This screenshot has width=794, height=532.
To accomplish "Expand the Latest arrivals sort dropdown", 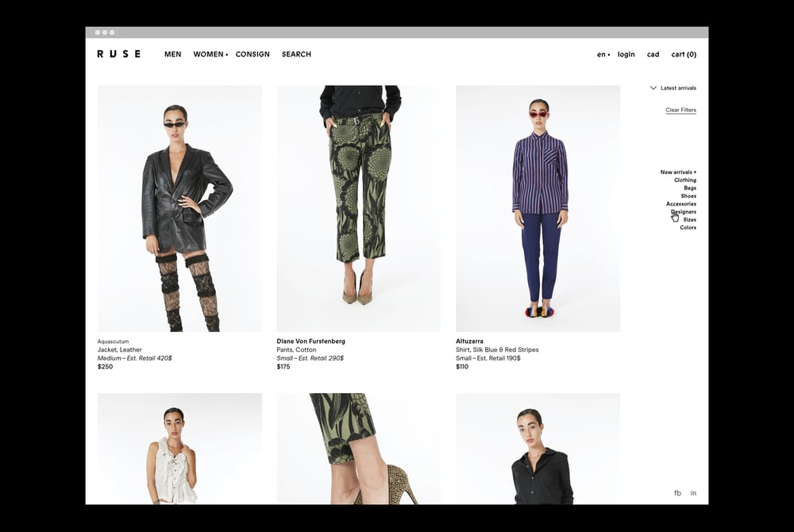I will tap(673, 88).
